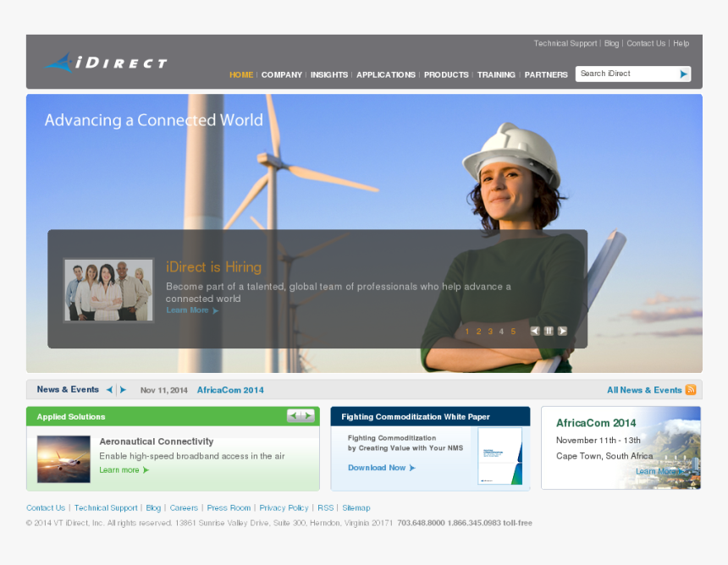Open the orange RSS feed icon

click(x=691, y=390)
